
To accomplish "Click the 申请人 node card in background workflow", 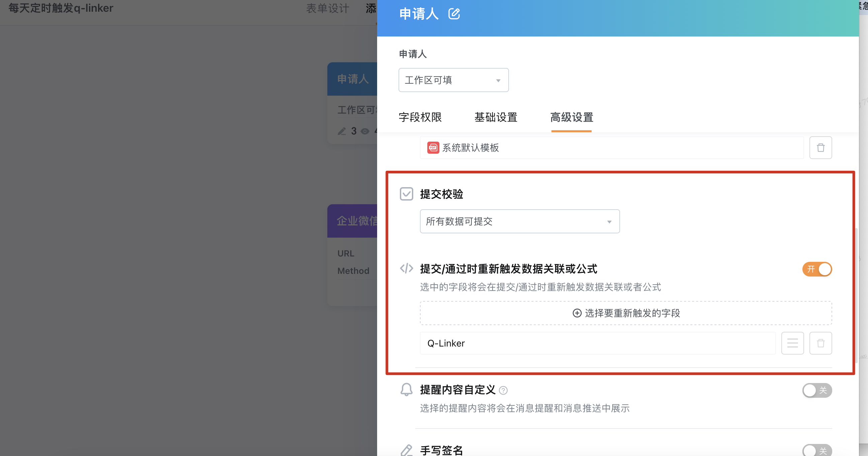I will coord(352,103).
